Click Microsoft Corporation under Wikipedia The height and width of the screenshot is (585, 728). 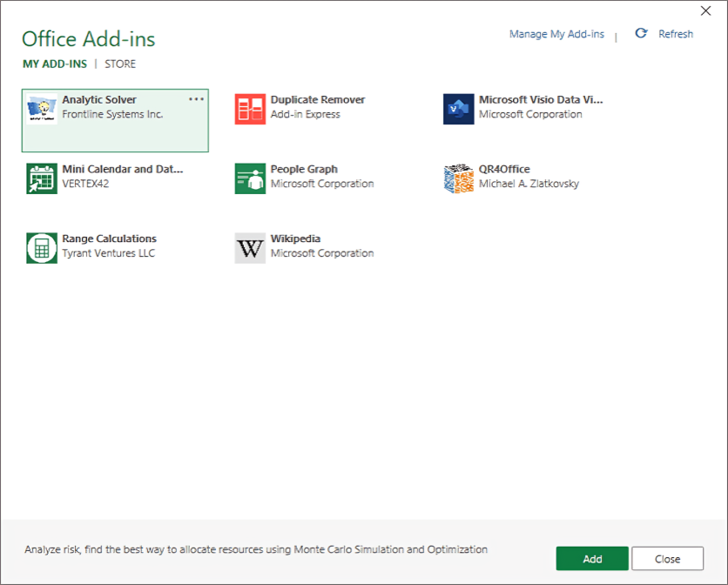pyautogui.click(x=322, y=253)
